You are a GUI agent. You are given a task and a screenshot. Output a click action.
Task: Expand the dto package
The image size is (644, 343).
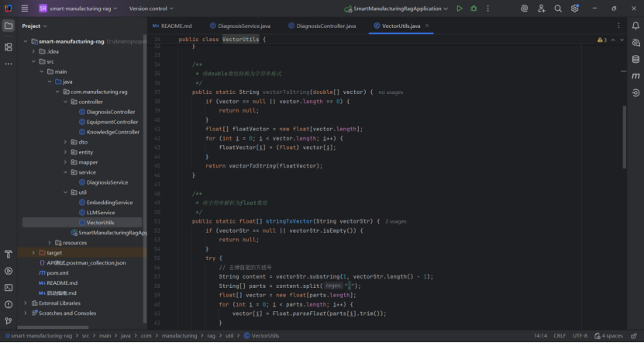pyautogui.click(x=65, y=142)
